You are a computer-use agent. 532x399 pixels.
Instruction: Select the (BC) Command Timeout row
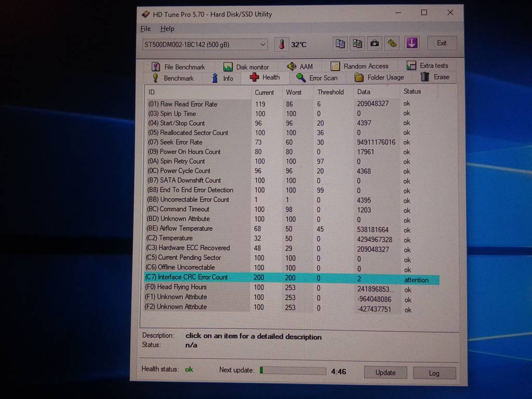pos(292,209)
